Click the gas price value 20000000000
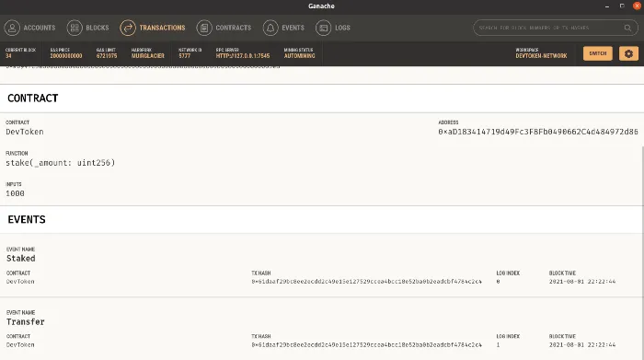Image resolution: width=644 pixels, height=360 pixels. [x=66, y=56]
